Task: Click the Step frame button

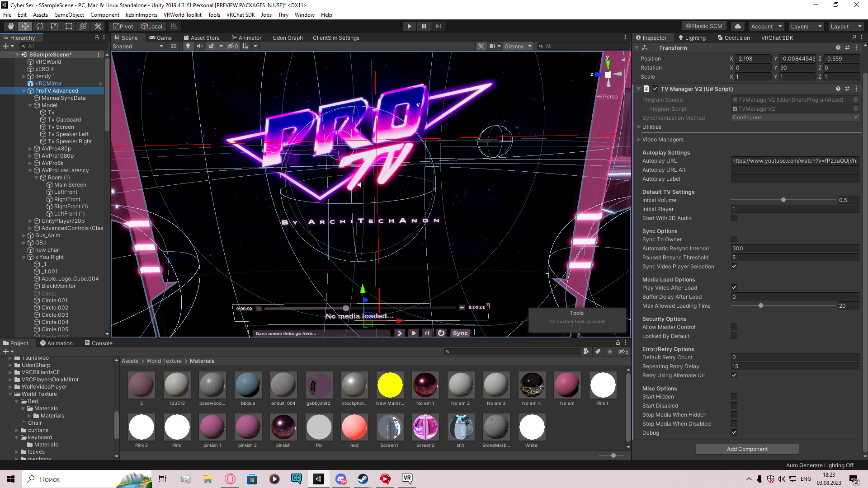Action: pyautogui.click(x=438, y=26)
